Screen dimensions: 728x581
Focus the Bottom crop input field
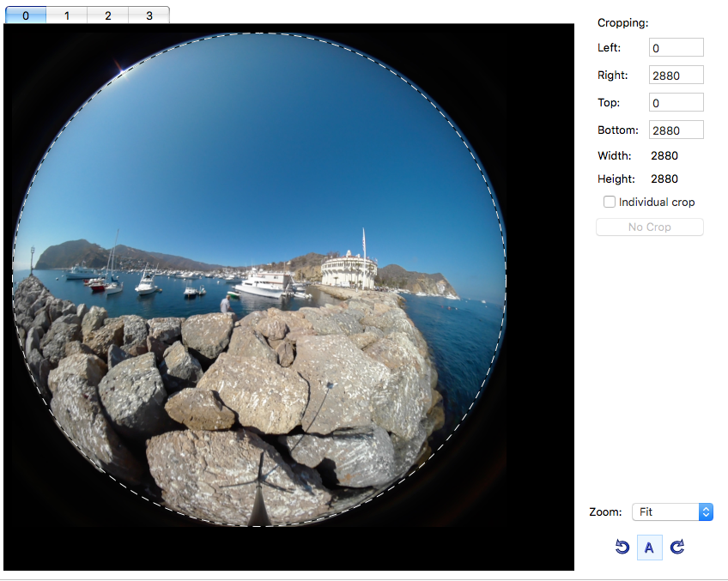[x=676, y=130]
